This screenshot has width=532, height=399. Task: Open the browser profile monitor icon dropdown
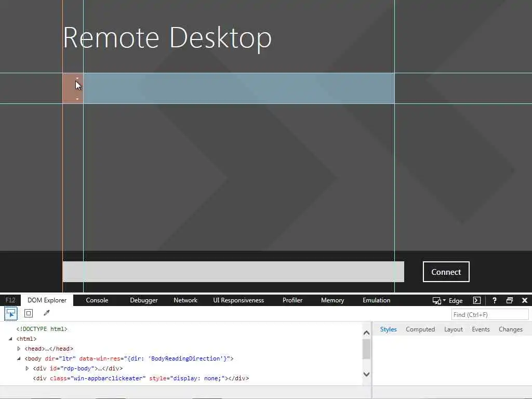[438, 301]
